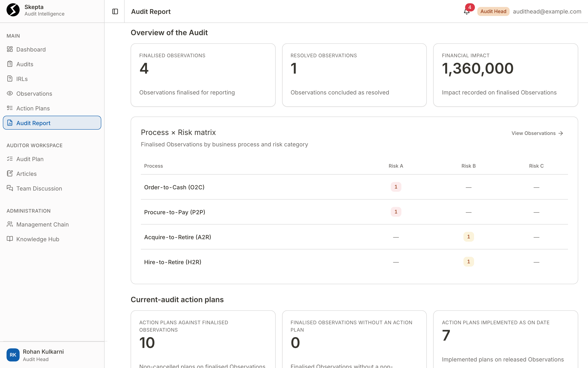
Task: Click the Articles notebook icon
Action: coord(10,174)
